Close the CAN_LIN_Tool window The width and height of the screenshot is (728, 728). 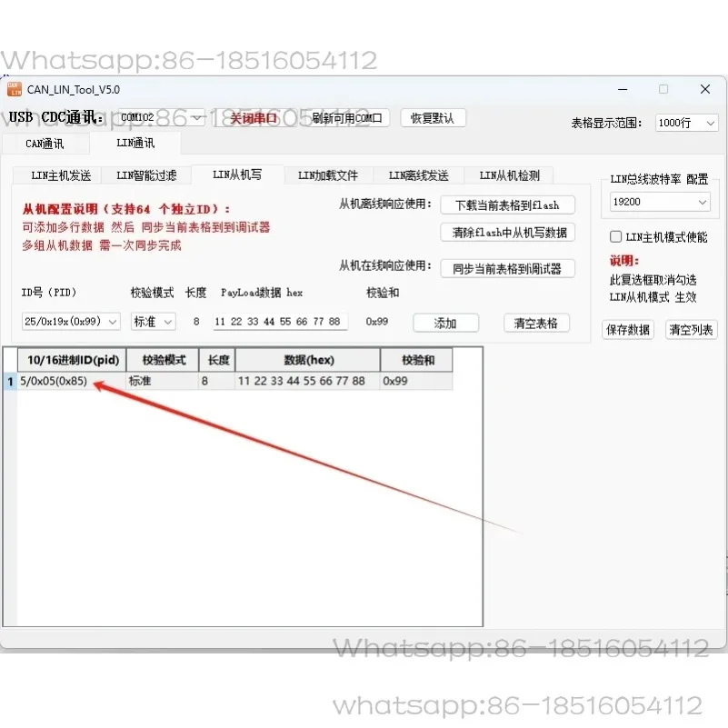(704, 89)
